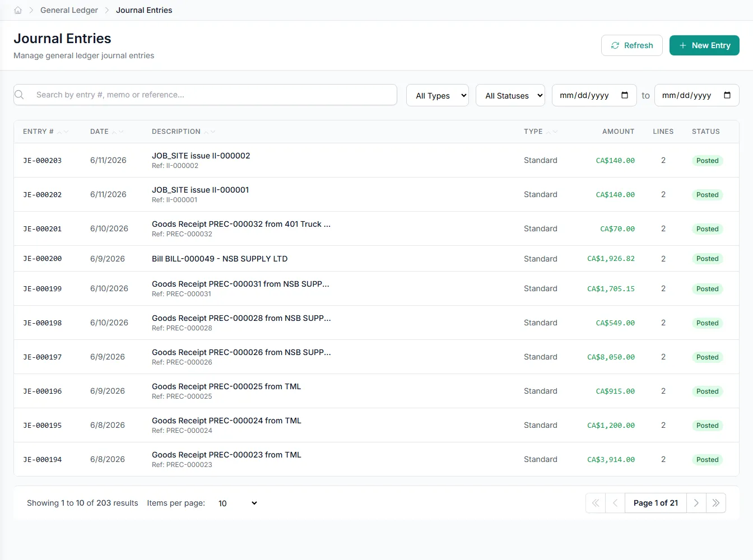Click Goods Receipt PREC-000025 from TML
This screenshot has height=560, width=753.
tap(226, 386)
